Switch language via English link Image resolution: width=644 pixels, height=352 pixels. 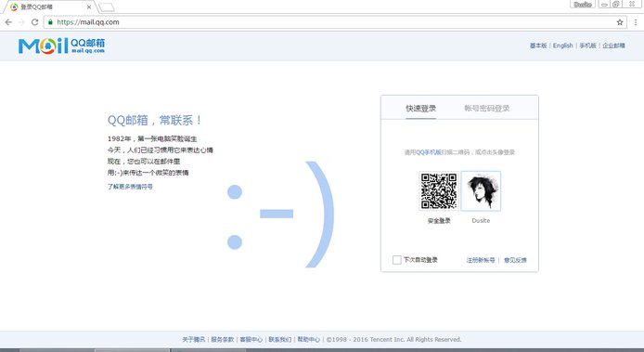(562, 46)
